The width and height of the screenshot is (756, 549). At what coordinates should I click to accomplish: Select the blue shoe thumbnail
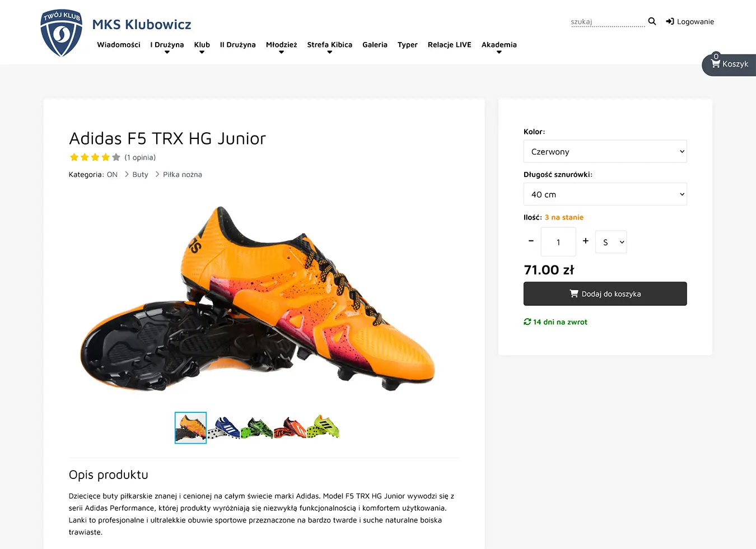click(224, 428)
